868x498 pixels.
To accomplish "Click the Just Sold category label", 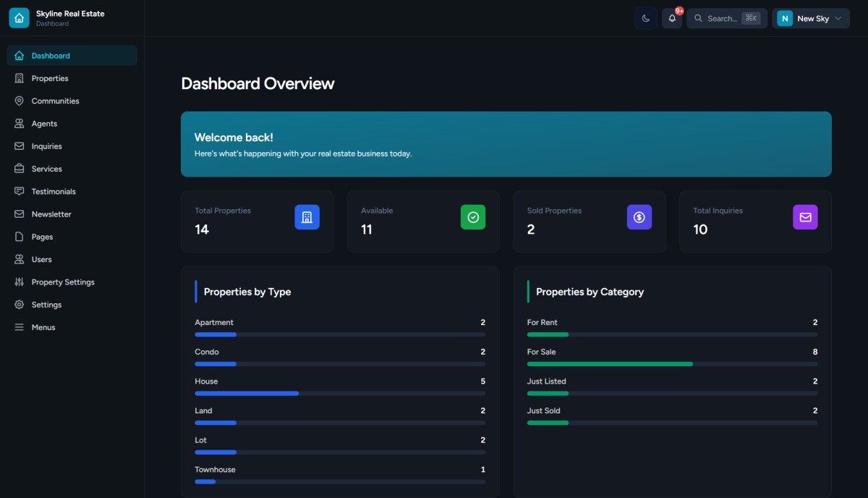I will tap(544, 410).
